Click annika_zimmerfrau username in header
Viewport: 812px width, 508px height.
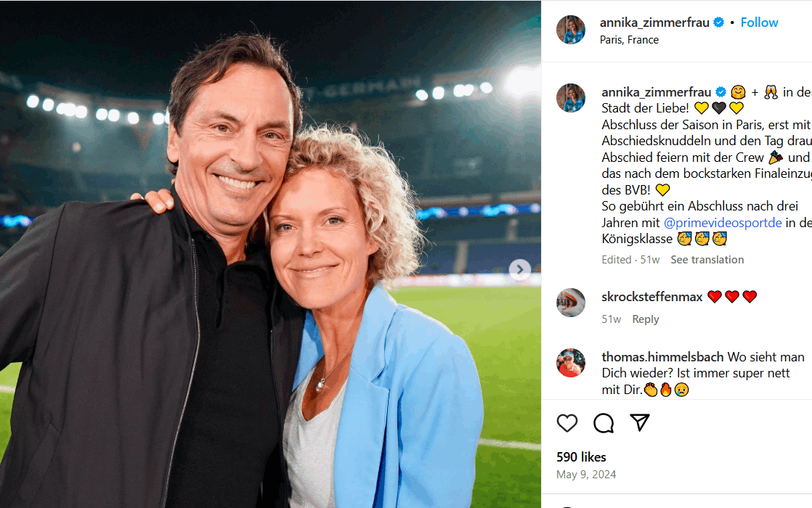pyautogui.click(x=654, y=22)
